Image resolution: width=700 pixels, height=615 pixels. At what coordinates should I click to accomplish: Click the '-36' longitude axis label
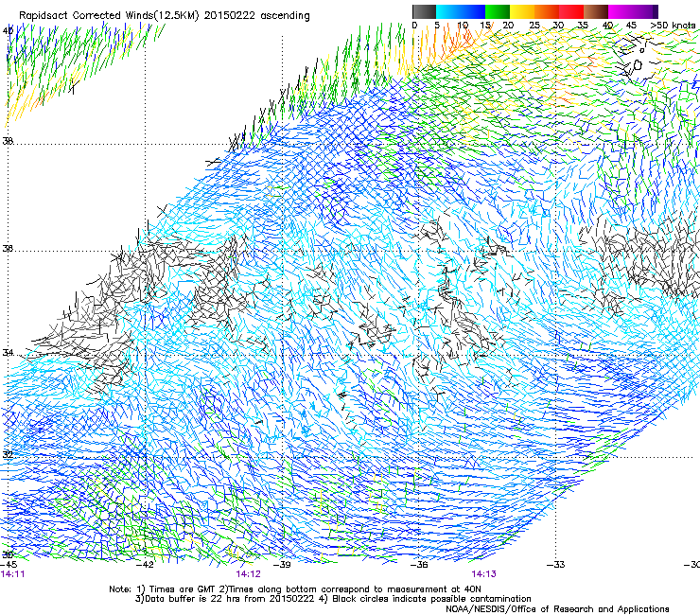pyautogui.click(x=419, y=565)
